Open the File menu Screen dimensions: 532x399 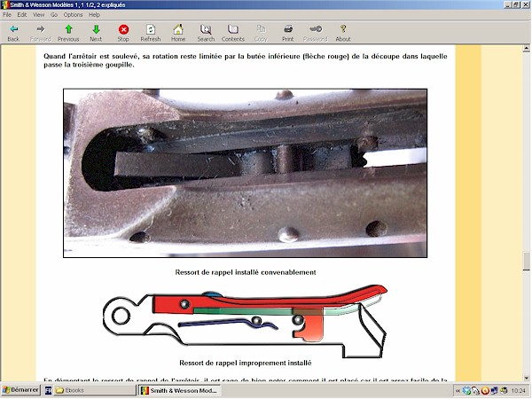[x=8, y=15]
